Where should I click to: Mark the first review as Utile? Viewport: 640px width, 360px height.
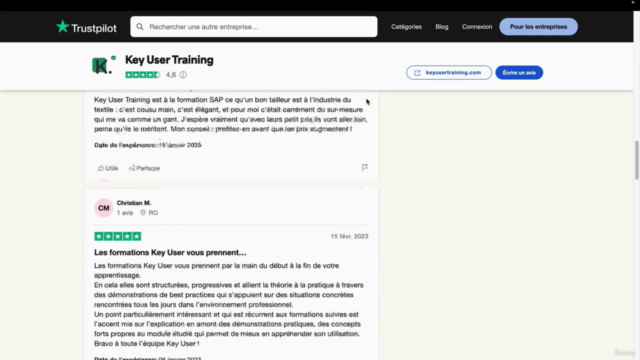pyautogui.click(x=108, y=168)
